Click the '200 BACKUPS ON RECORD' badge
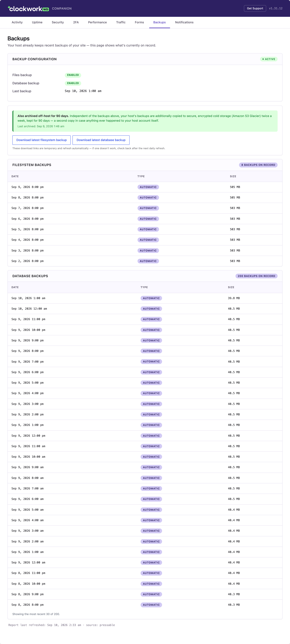290x644 pixels. (x=256, y=276)
